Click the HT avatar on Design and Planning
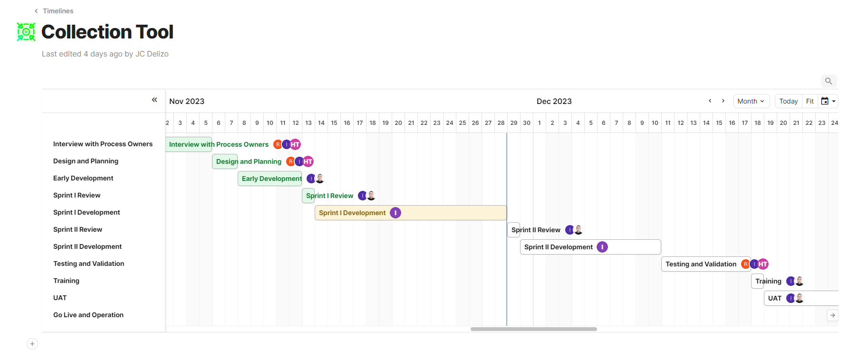The image size is (868, 359). click(308, 161)
